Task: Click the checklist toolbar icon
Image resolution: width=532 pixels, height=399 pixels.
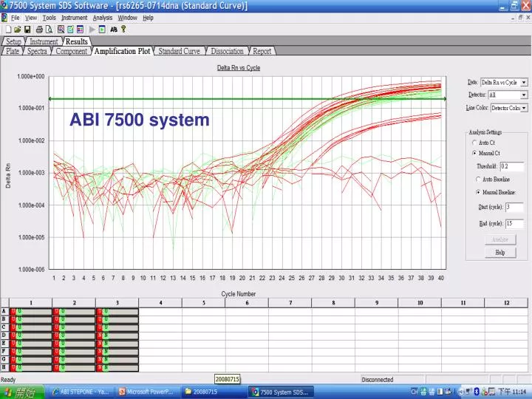Action: (70, 30)
